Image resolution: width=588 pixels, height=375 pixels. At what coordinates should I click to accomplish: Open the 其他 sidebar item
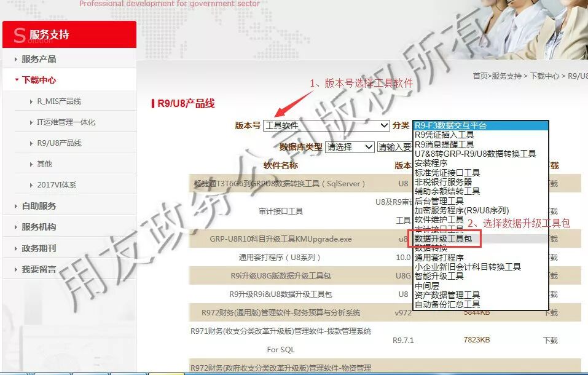(x=44, y=164)
